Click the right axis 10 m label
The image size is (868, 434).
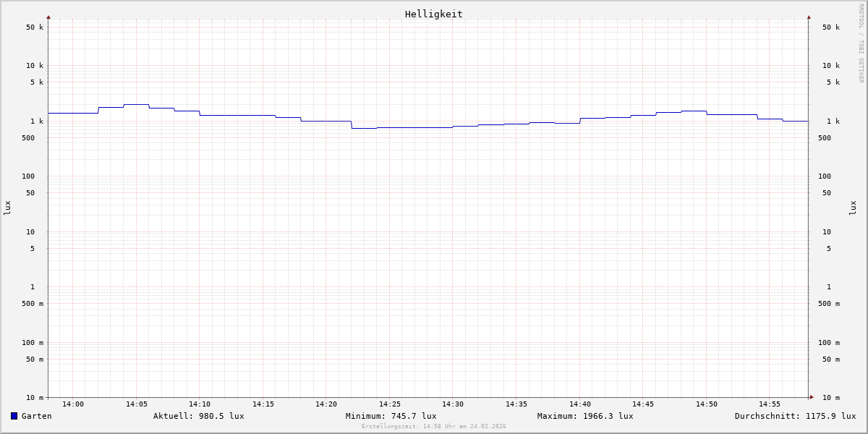point(830,398)
